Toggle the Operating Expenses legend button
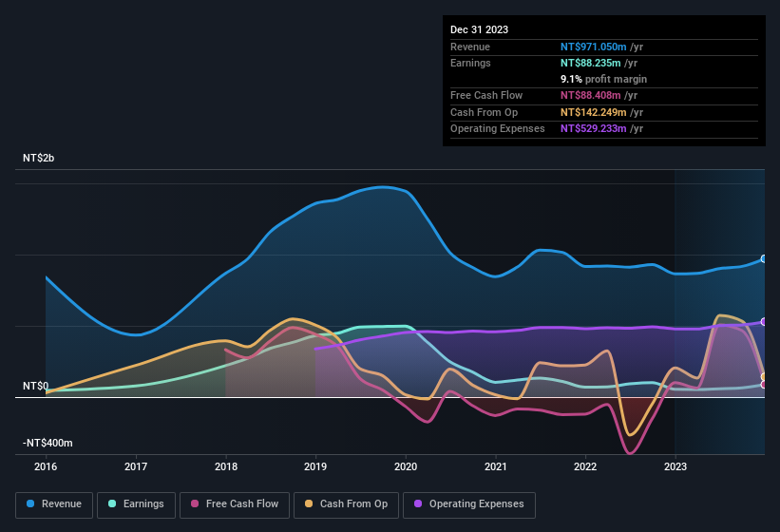Viewport: 780px width, 532px height. [x=469, y=504]
